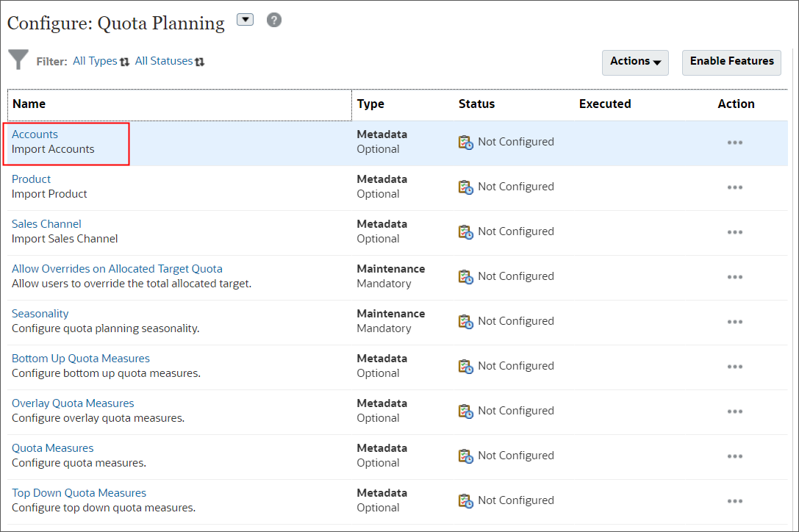This screenshot has width=799, height=532.
Task: Click the filter funnel icon
Action: [x=18, y=60]
